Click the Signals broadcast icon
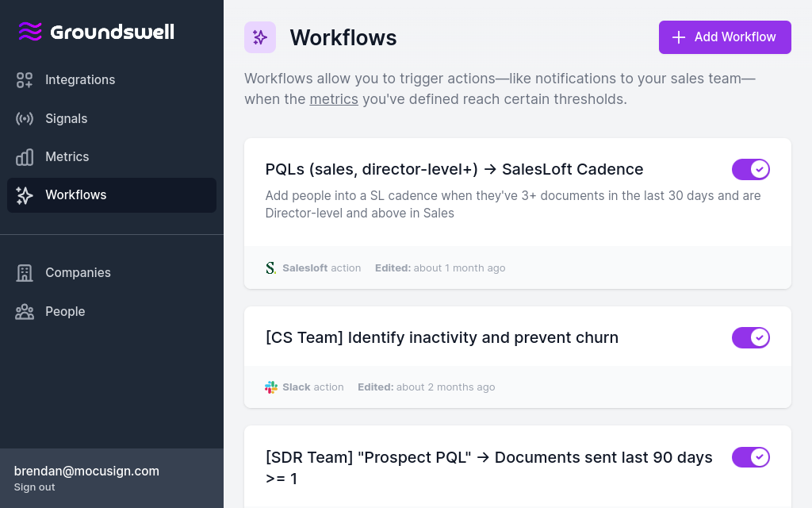Viewport: 812px width, 508px height. [25, 119]
